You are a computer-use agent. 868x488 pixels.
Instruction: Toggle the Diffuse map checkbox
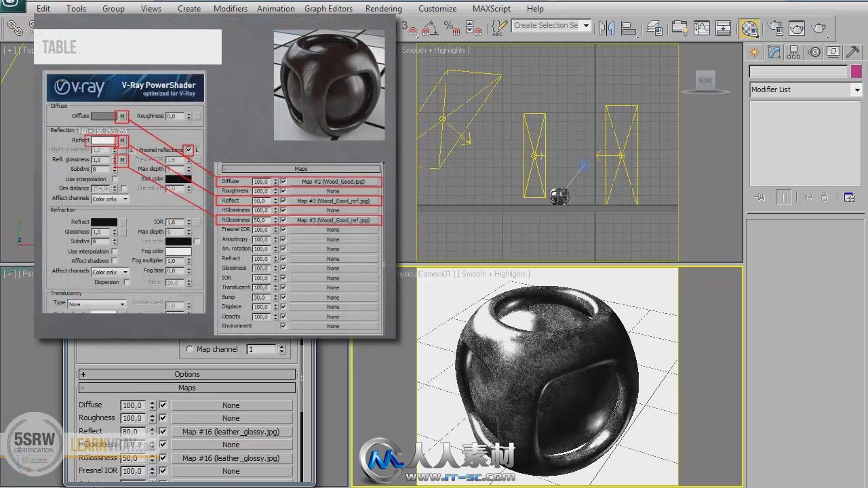[x=163, y=405]
